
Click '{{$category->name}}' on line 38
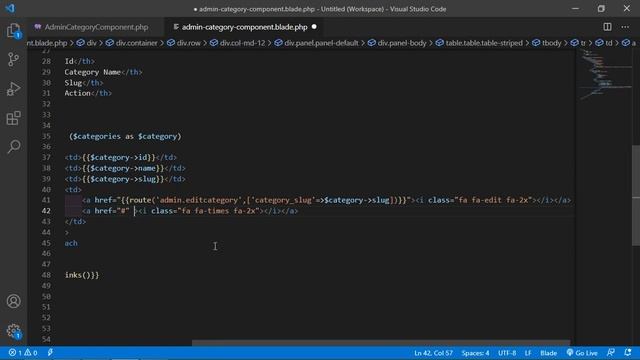coord(123,168)
